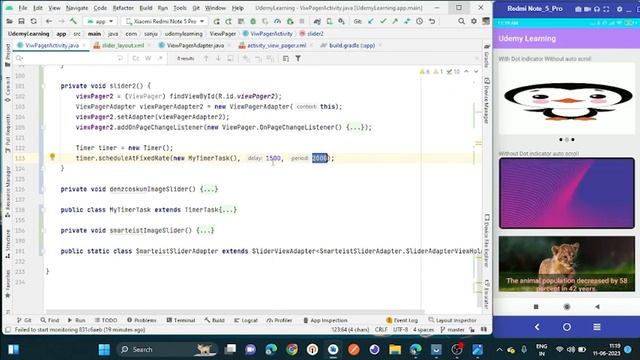
Task: Open settings gear in Redmi mirror window
Action: 619,9
